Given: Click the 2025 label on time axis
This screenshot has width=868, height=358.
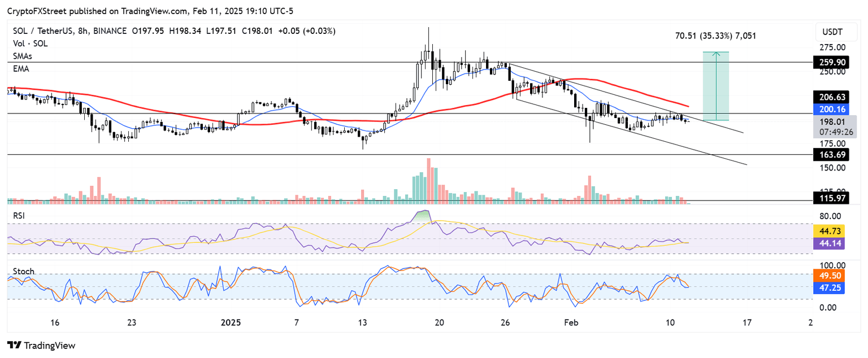Looking at the screenshot, I should (x=231, y=323).
